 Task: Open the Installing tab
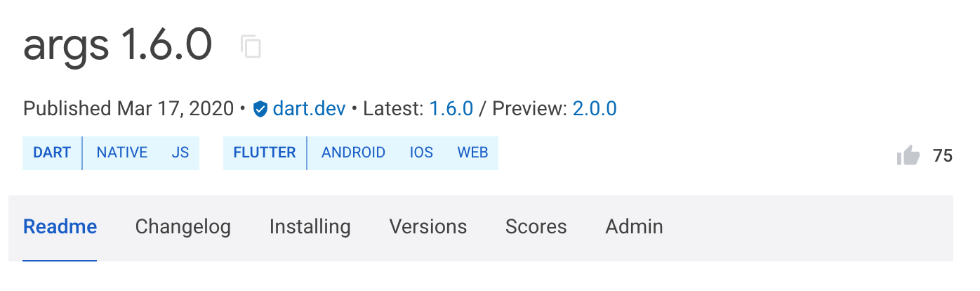[x=310, y=226]
